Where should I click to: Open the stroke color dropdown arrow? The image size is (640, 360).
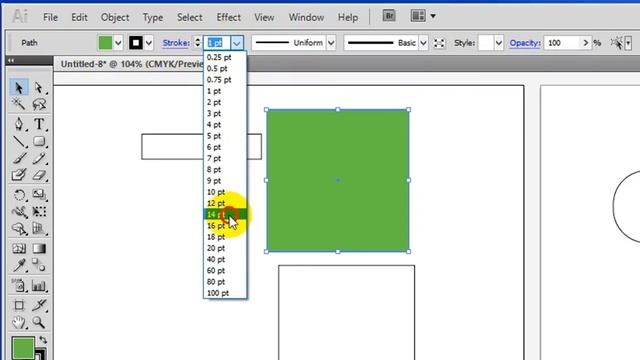click(149, 42)
